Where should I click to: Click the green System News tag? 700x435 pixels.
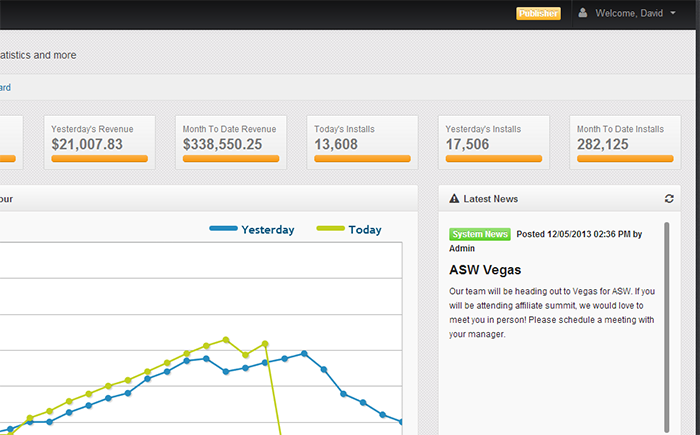pyautogui.click(x=480, y=234)
